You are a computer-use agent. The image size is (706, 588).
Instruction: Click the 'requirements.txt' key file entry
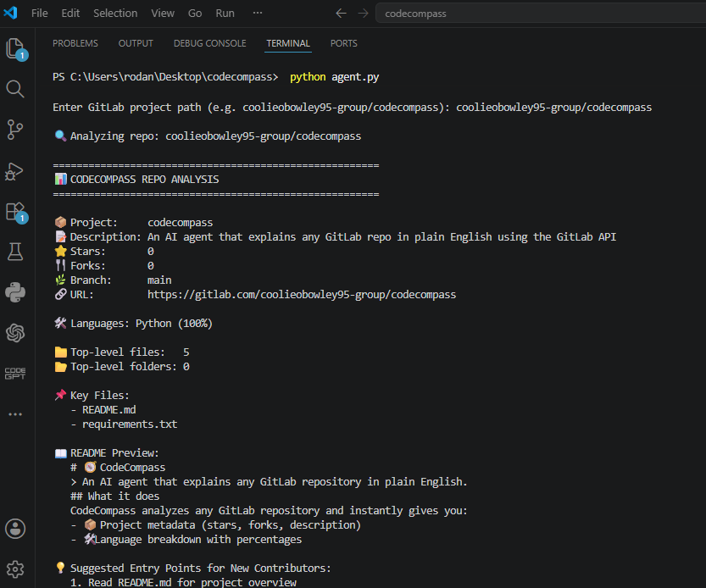click(130, 424)
